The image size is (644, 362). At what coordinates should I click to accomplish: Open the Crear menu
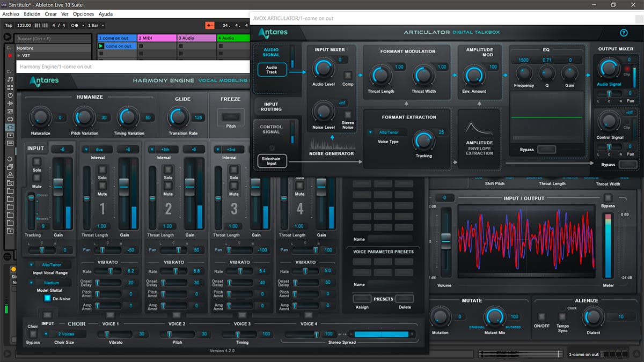coord(51,14)
